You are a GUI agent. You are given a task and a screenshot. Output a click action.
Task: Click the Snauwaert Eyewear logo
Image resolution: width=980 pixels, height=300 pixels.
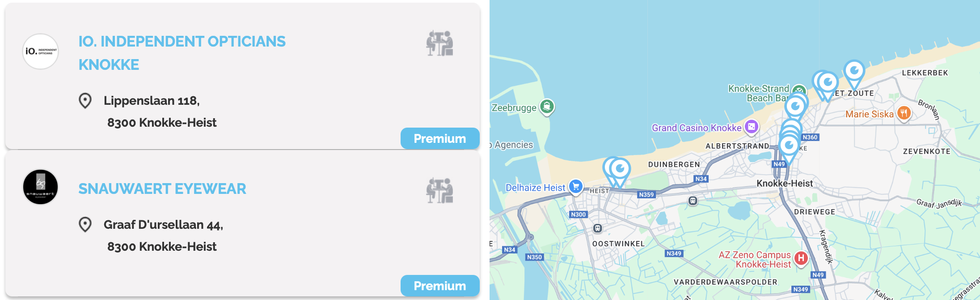[x=41, y=187]
